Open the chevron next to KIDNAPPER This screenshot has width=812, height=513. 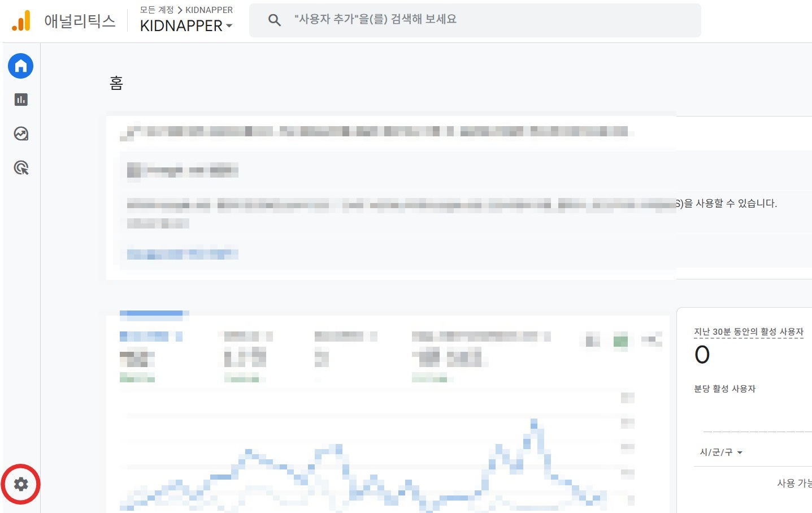pyautogui.click(x=228, y=26)
